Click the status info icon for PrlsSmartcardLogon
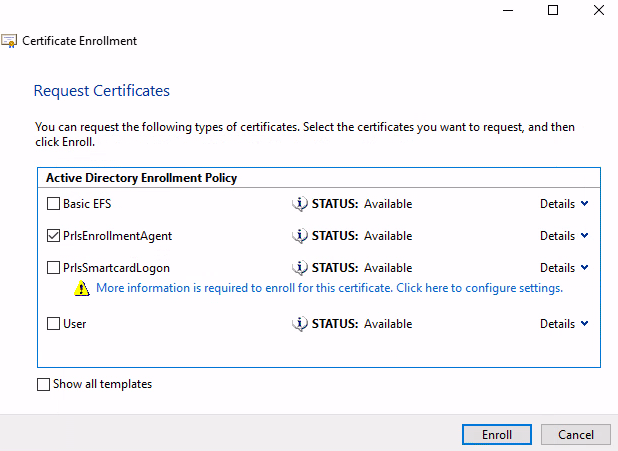 (299, 268)
